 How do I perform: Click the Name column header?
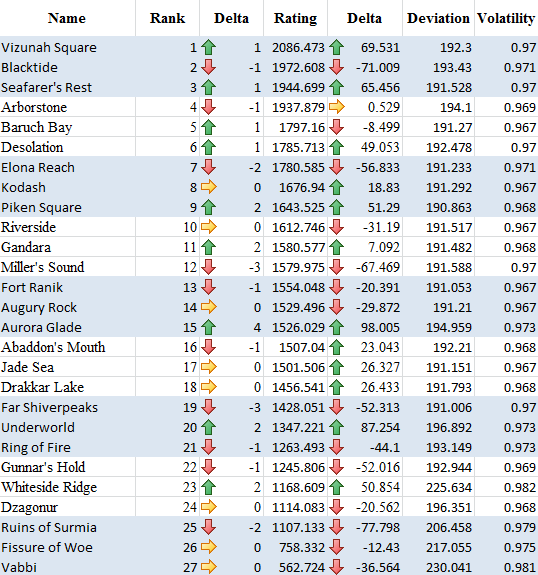click(67, 18)
